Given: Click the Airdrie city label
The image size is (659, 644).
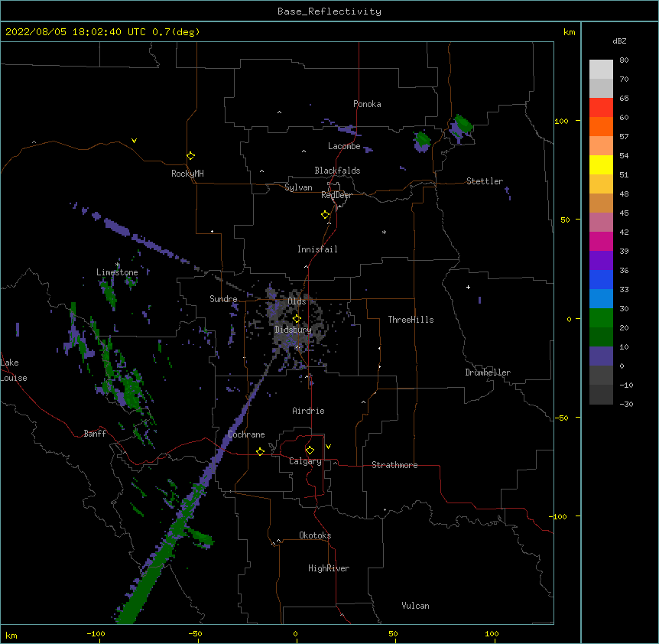Looking at the screenshot, I should click(x=308, y=411).
